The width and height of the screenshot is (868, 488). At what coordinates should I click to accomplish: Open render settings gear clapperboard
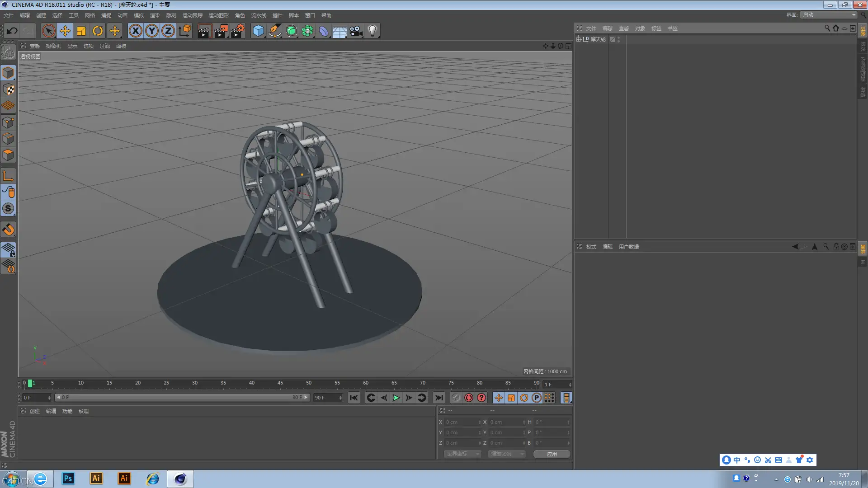[238, 31]
